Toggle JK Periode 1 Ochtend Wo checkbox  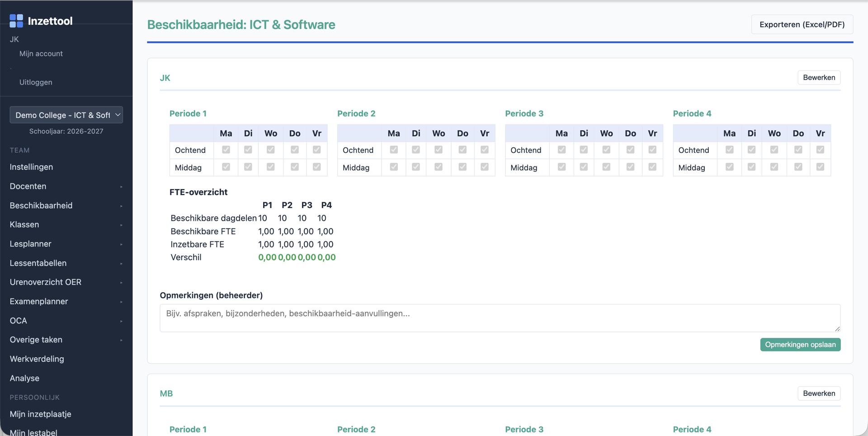coord(270,150)
